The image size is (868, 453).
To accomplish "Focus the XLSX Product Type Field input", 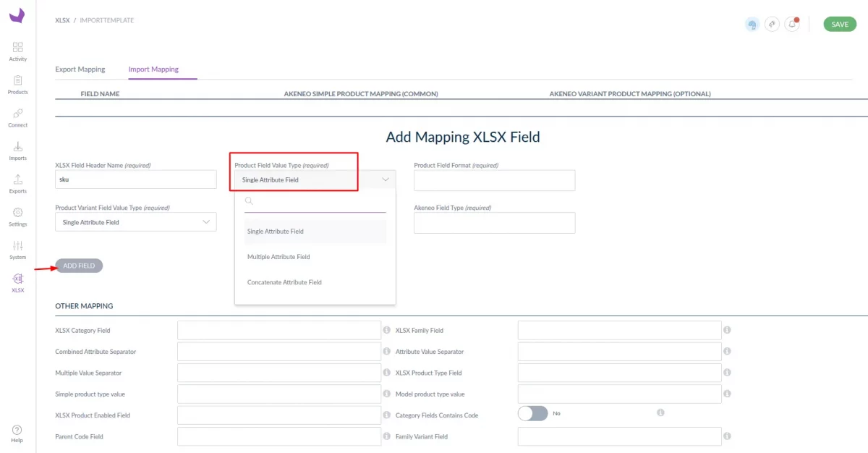I will [x=620, y=373].
